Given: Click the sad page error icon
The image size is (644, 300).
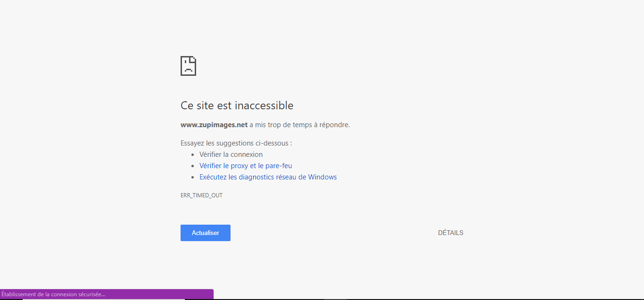Looking at the screenshot, I should [x=188, y=66].
